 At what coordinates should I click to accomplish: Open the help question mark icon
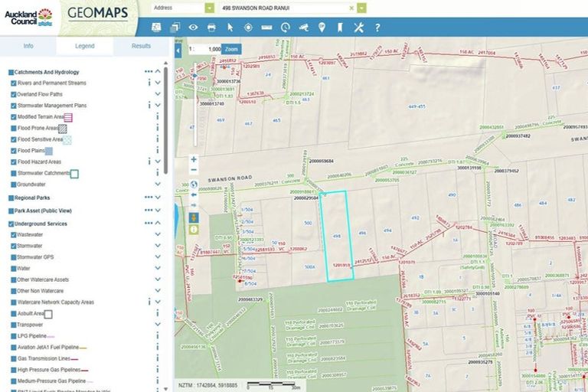coord(377,28)
